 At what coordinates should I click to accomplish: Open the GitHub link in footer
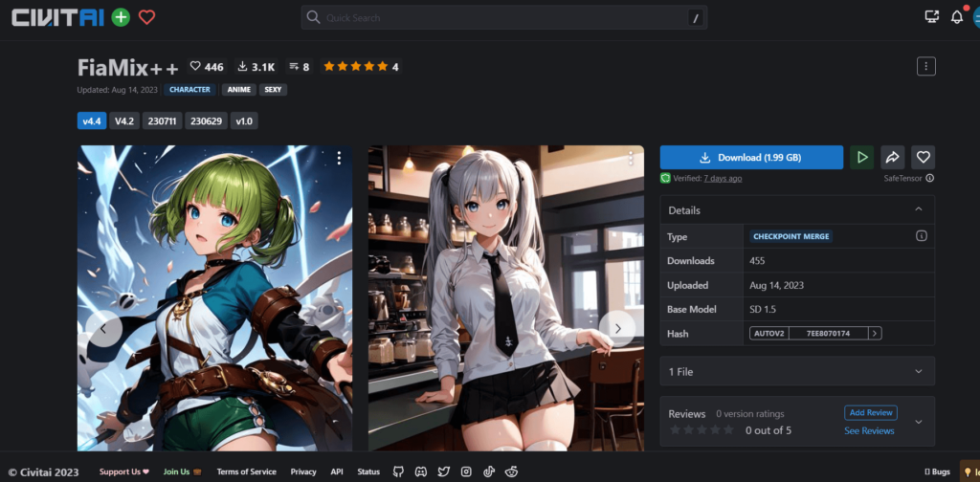tap(397, 471)
